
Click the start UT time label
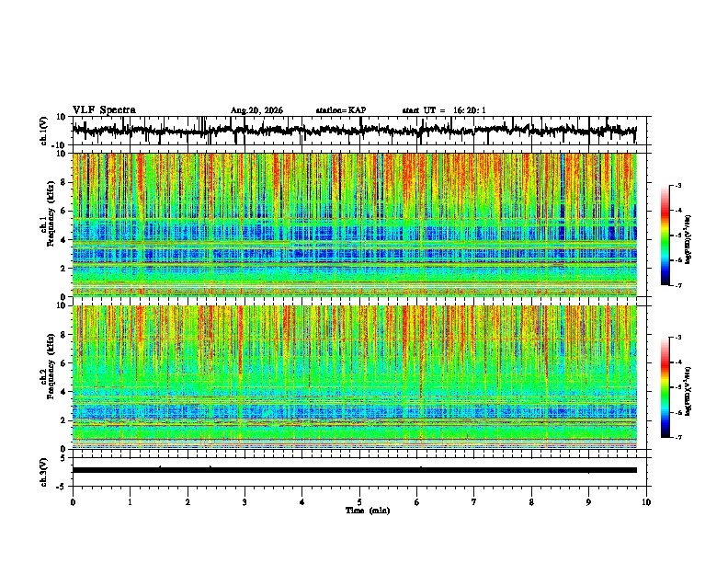coord(444,110)
